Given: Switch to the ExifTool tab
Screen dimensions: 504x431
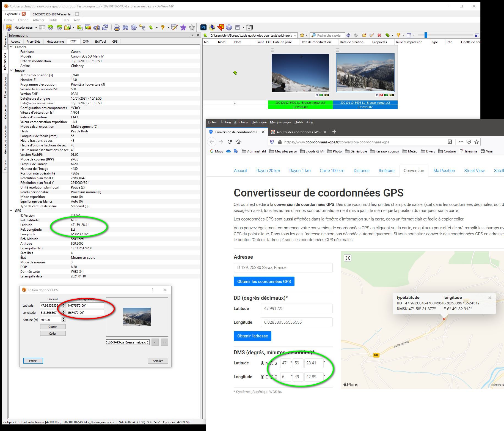Looking at the screenshot, I should (100, 42).
